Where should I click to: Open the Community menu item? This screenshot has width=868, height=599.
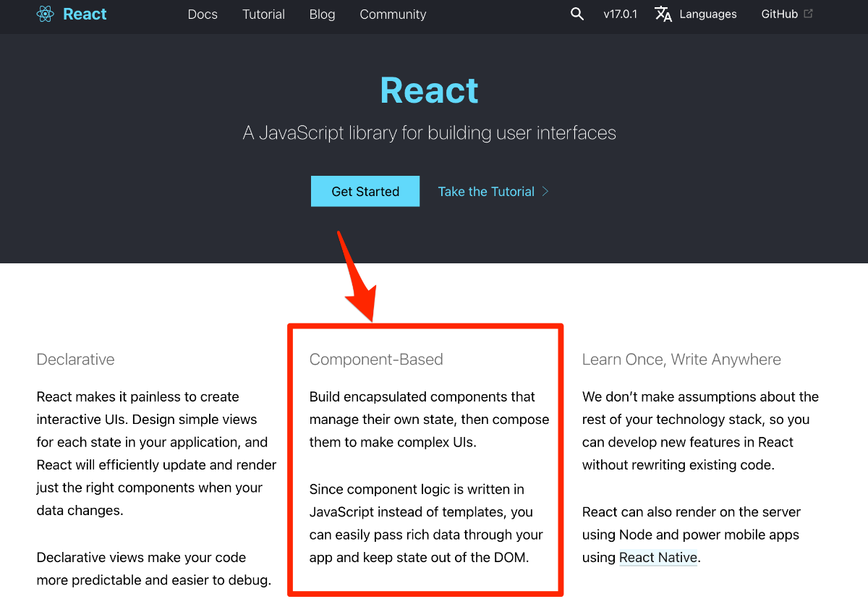pos(393,14)
